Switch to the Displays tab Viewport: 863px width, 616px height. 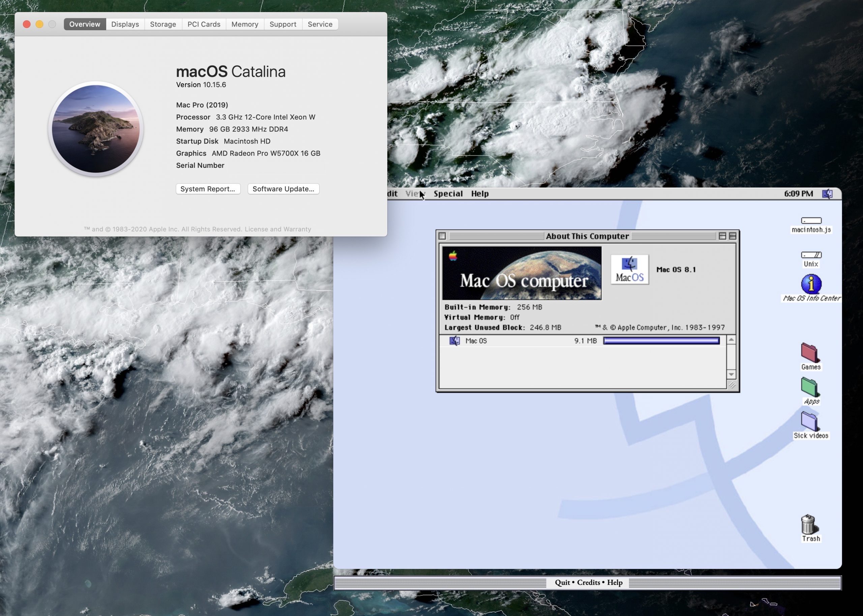click(125, 24)
